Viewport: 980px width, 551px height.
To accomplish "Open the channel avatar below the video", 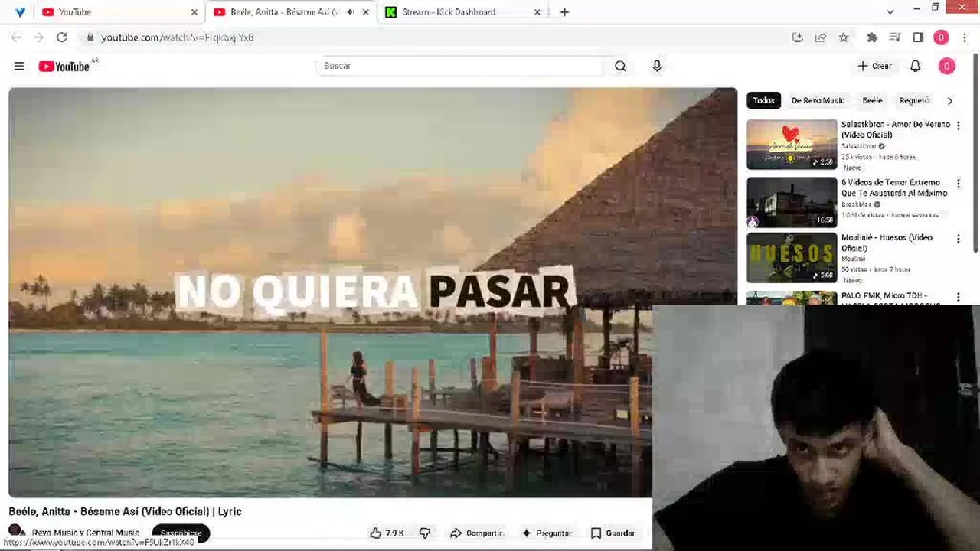I will click(16, 531).
